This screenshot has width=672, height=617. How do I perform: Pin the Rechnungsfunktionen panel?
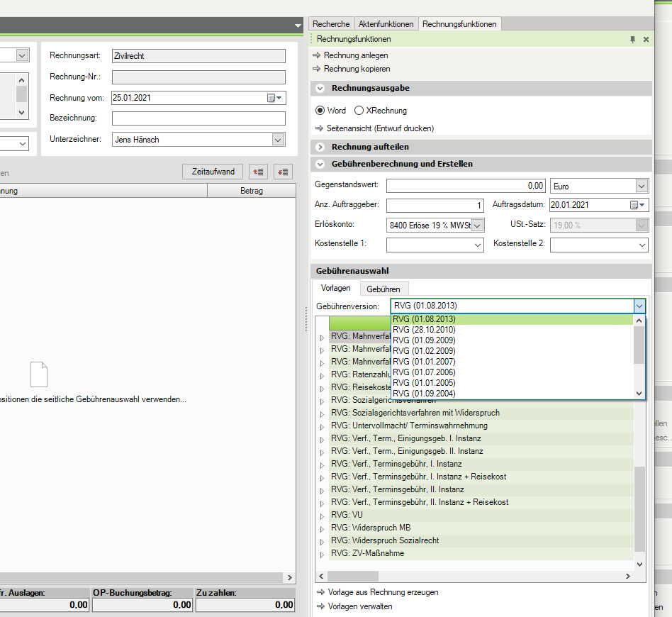click(633, 40)
